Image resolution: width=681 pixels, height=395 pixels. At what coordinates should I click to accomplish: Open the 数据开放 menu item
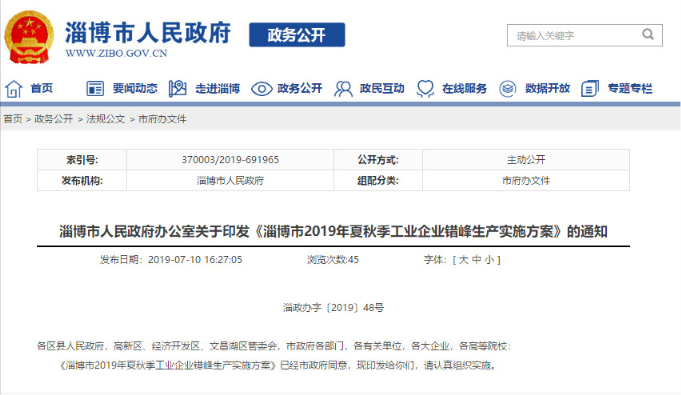pyautogui.click(x=547, y=89)
